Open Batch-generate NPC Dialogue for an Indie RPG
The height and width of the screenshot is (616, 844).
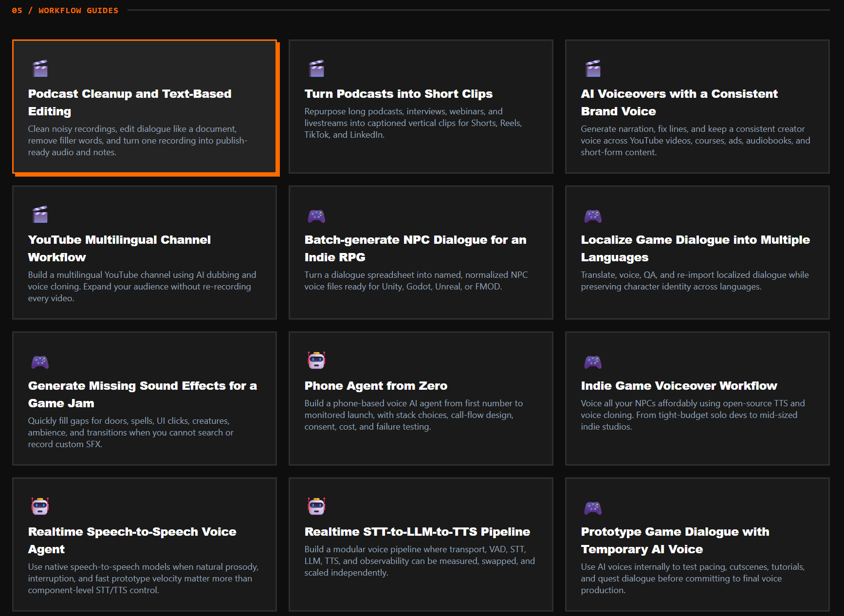[x=415, y=249]
